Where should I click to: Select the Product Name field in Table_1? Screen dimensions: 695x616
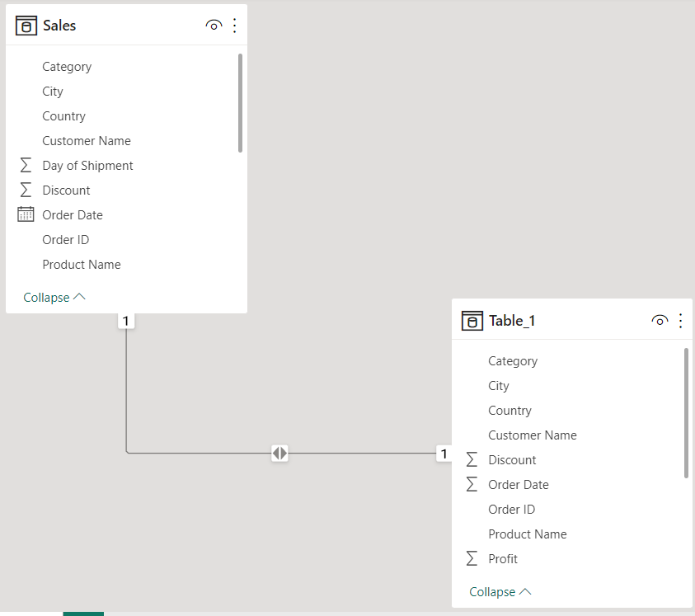[527, 534]
